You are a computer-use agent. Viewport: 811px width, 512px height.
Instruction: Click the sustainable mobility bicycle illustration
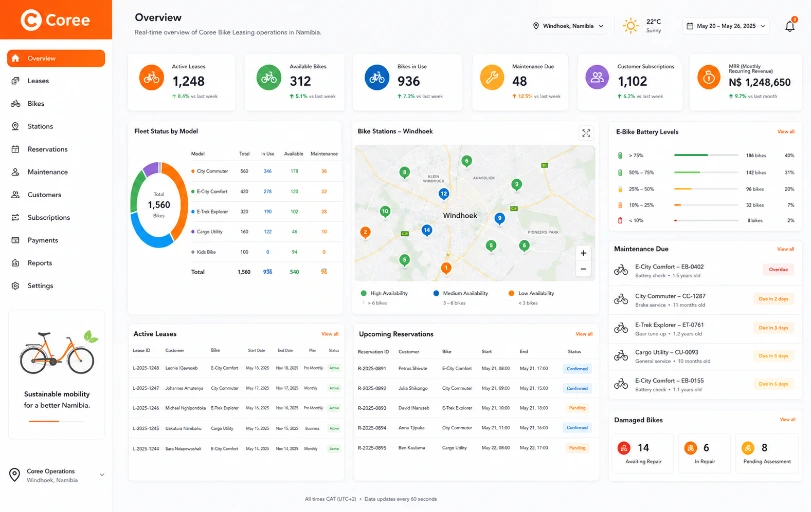coord(58,353)
